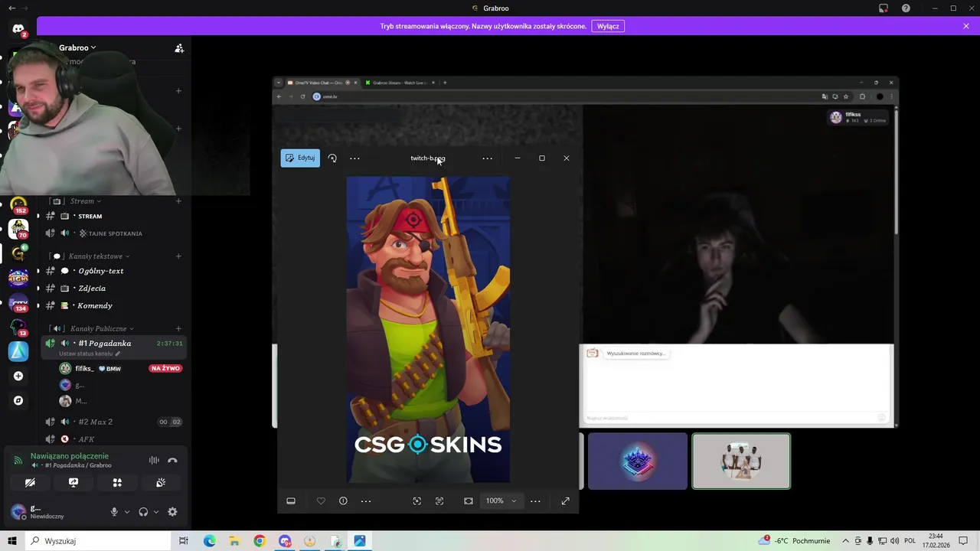Image resolution: width=980 pixels, height=551 pixels.
Task: Open Discord user settings gear
Action: [172, 512]
